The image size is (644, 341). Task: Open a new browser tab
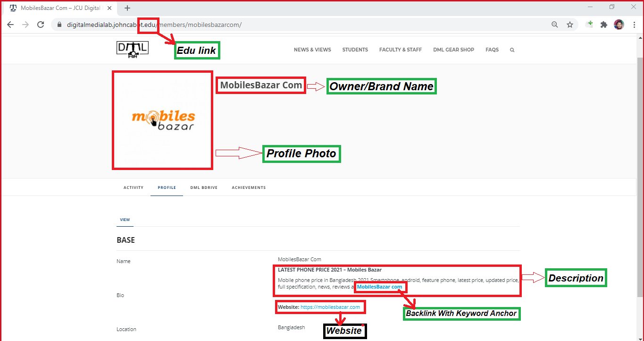click(x=127, y=8)
